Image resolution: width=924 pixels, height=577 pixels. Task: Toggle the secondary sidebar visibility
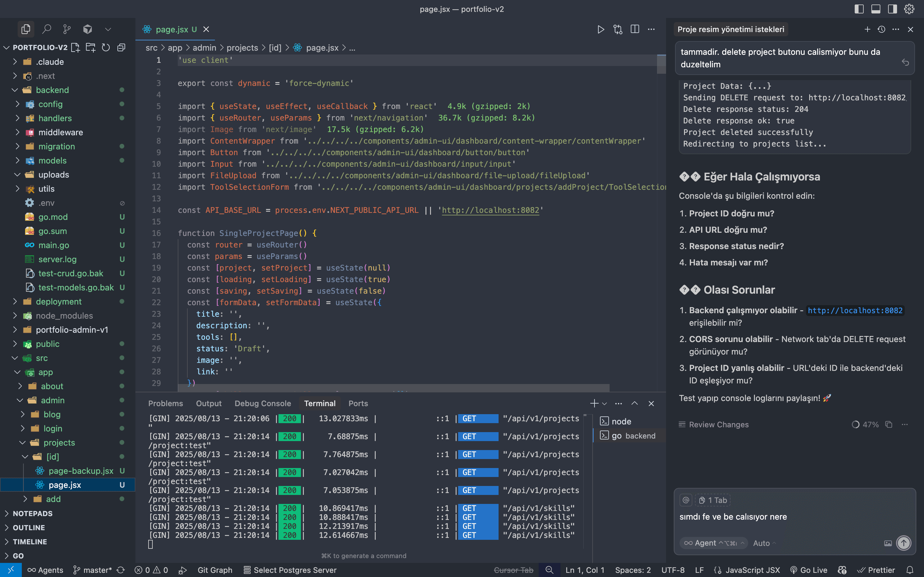click(x=892, y=8)
